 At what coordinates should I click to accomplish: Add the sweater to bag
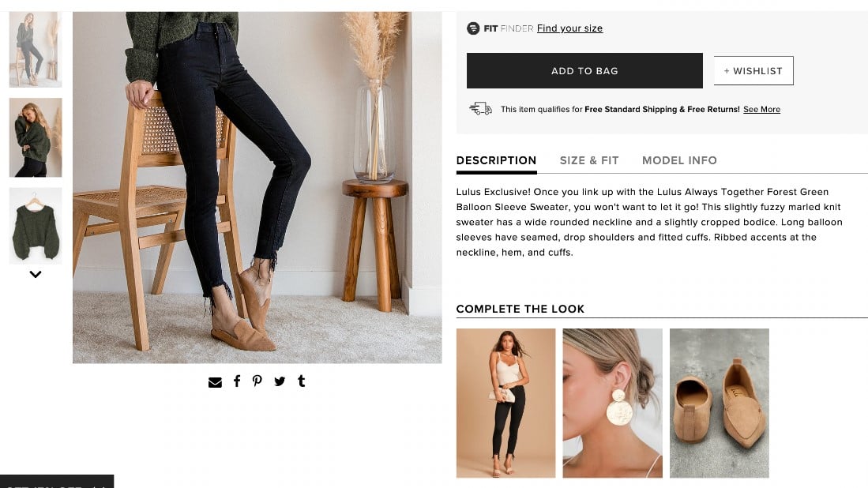[584, 71]
